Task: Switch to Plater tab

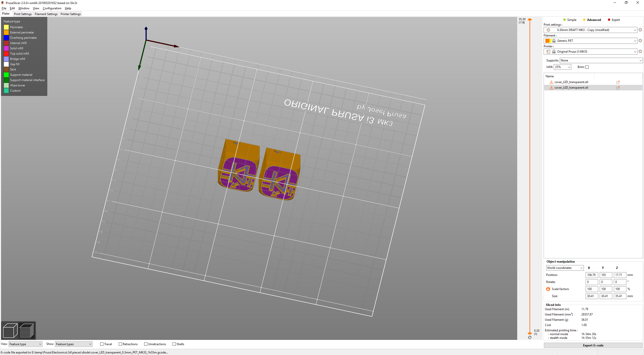Action: tap(6, 14)
